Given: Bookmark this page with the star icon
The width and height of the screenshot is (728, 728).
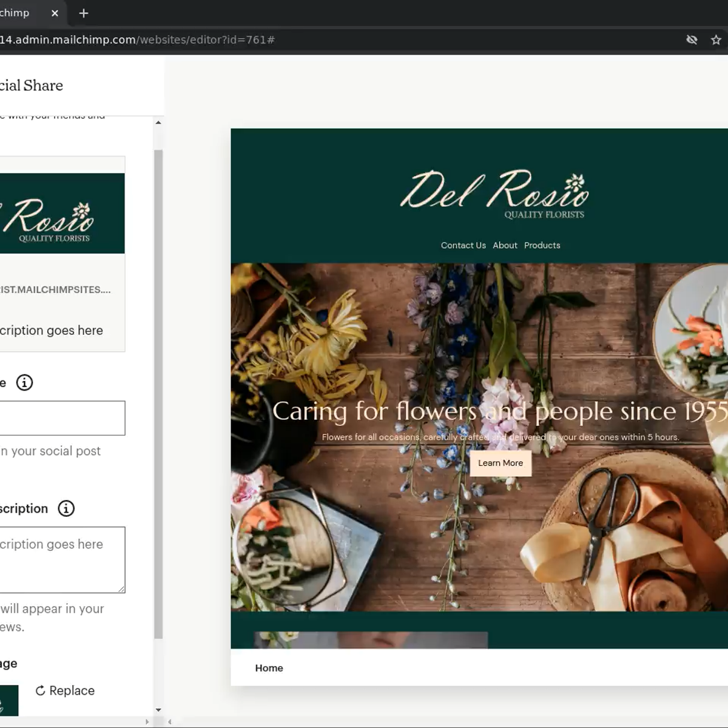Looking at the screenshot, I should pyautogui.click(x=716, y=40).
